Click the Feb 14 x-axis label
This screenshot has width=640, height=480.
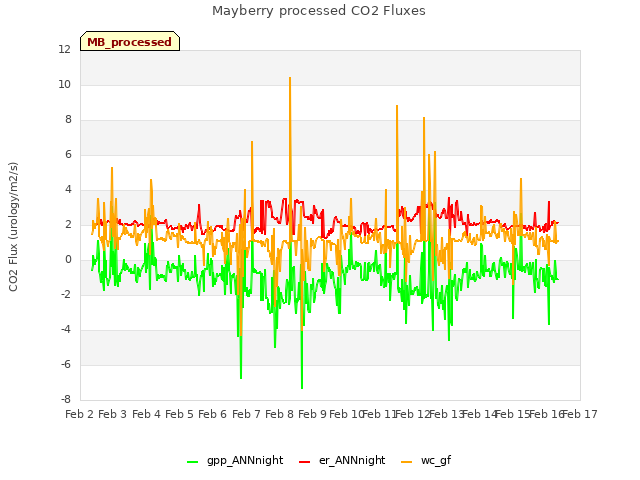(x=480, y=414)
